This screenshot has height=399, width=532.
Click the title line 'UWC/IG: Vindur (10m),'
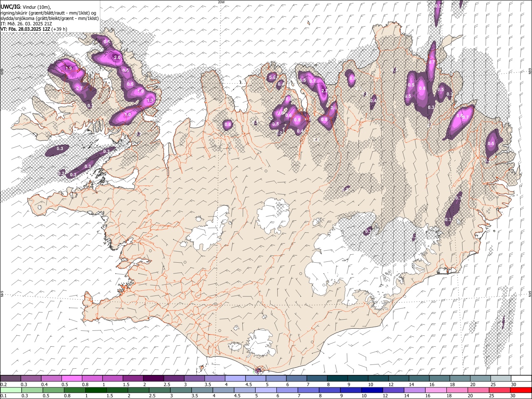(26, 7)
